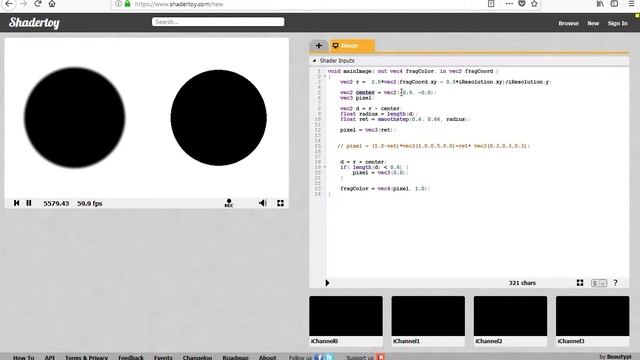Screen dimensions: 640x360
Task: Open the Browse page
Action: point(569,23)
